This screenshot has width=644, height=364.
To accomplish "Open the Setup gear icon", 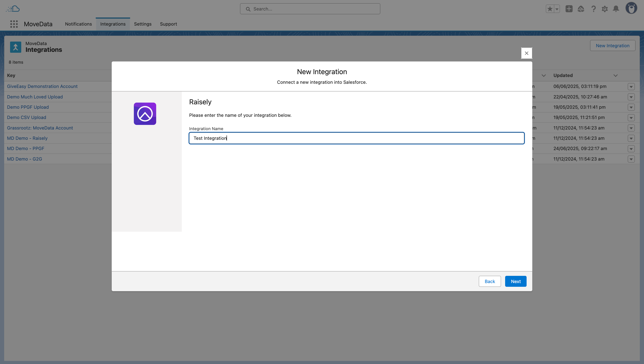I will (605, 9).
